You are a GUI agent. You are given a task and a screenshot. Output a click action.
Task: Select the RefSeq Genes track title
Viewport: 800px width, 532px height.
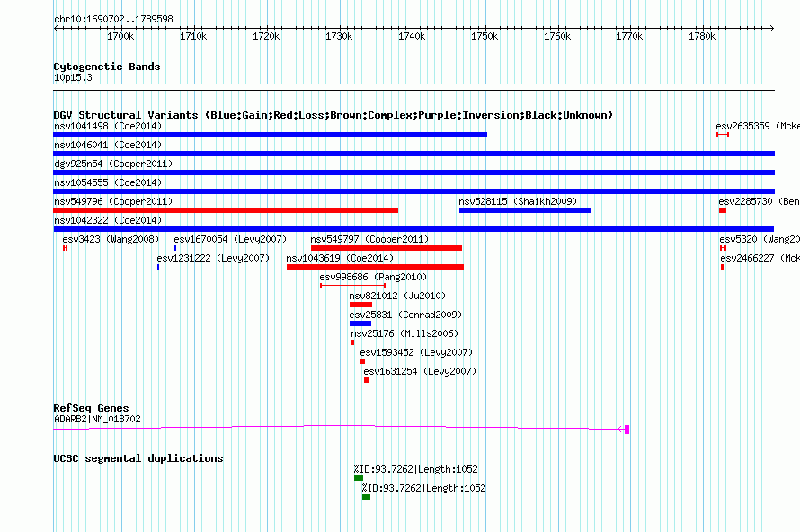tap(91, 408)
